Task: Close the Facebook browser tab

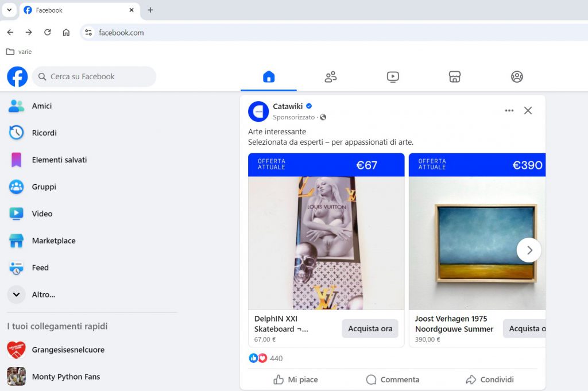Action: [131, 10]
